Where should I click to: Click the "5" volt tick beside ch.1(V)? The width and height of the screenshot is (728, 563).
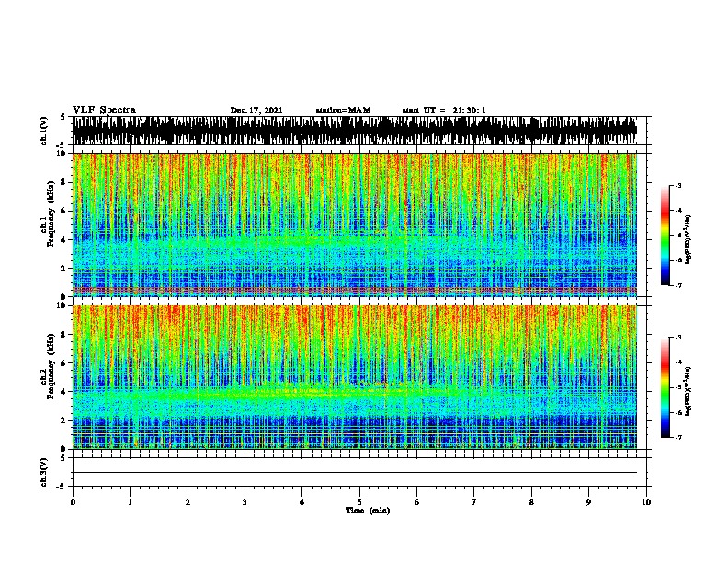point(63,117)
